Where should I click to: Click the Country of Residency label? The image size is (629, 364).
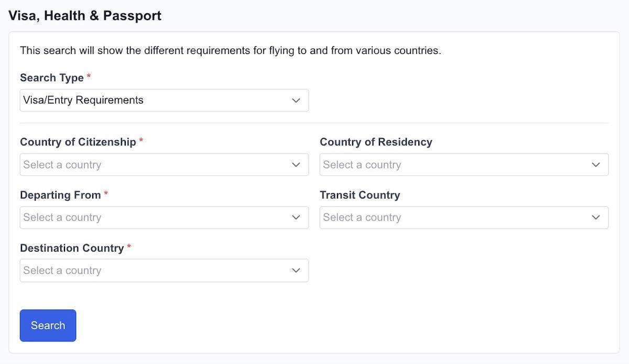click(x=376, y=142)
